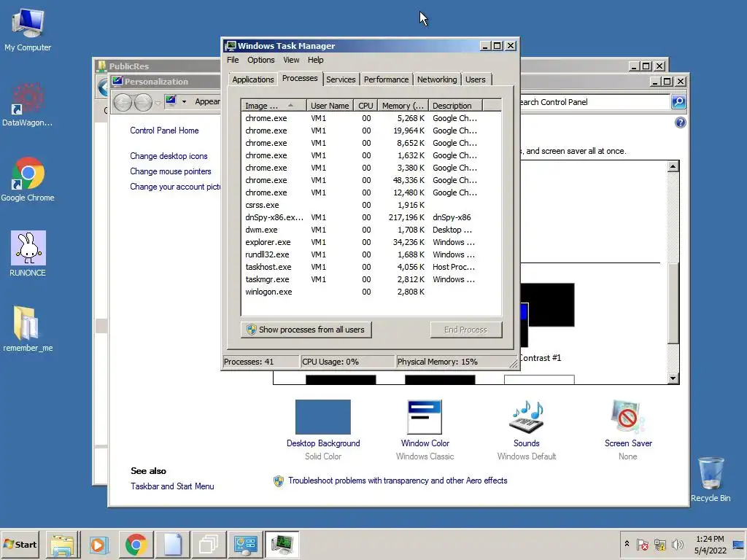Image resolution: width=747 pixels, height=560 pixels.
Task: Sort processes by CPU column
Action: pyautogui.click(x=365, y=106)
